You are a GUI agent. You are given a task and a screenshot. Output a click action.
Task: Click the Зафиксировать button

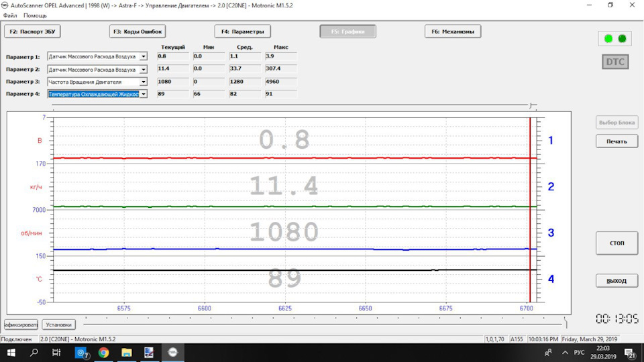pos(21,324)
